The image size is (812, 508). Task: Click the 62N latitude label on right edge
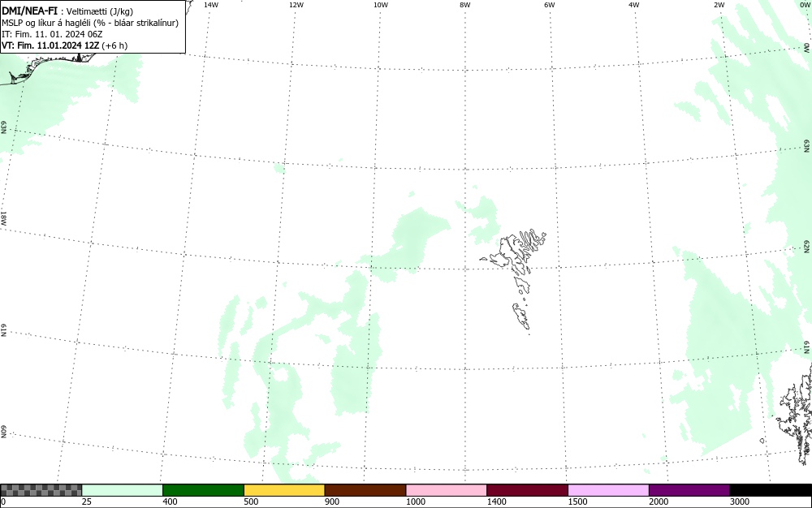coord(807,246)
